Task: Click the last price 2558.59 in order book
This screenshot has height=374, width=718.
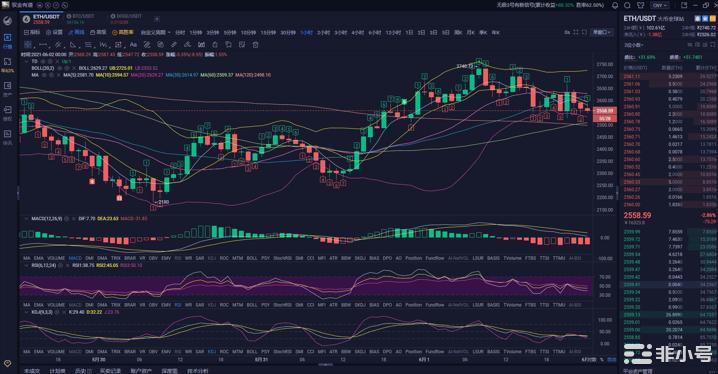Action: click(637, 215)
